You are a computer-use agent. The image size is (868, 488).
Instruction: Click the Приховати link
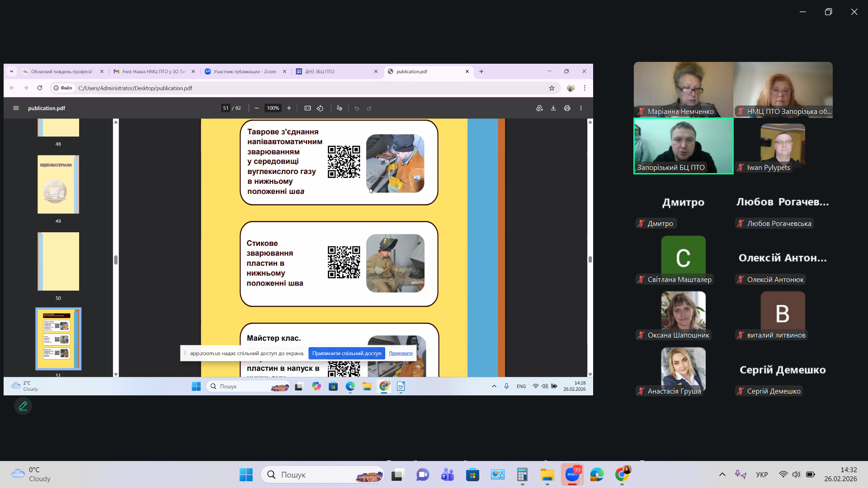click(x=401, y=353)
